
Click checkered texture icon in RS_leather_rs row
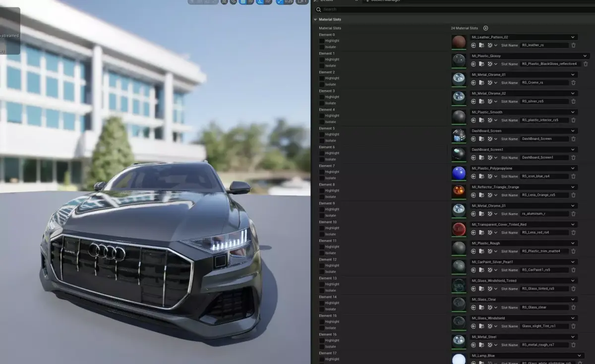tap(490, 45)
